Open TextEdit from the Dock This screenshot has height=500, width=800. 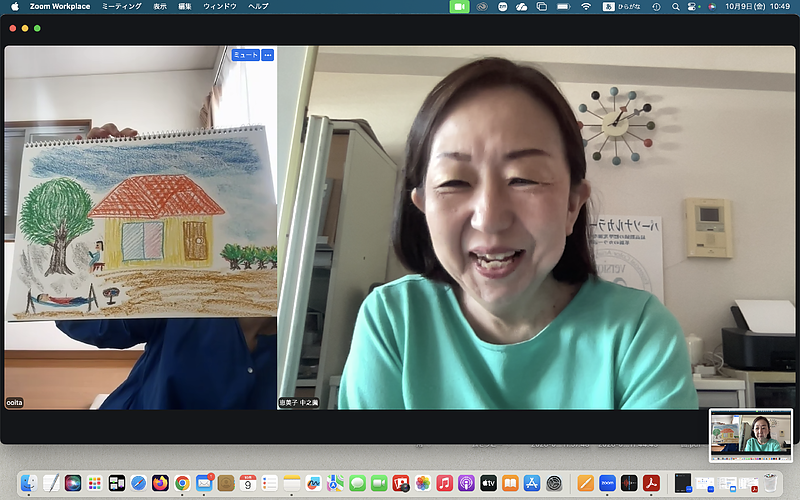(51, 483)
